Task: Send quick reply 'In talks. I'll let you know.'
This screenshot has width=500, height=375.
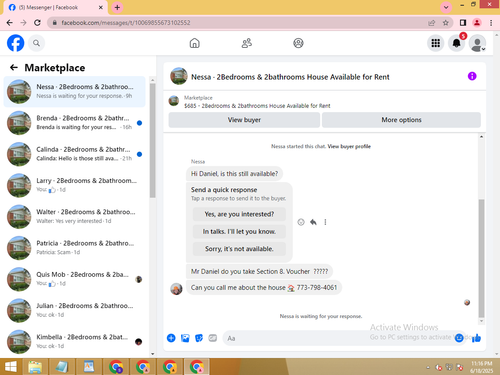Action: (x=239, y=231)
